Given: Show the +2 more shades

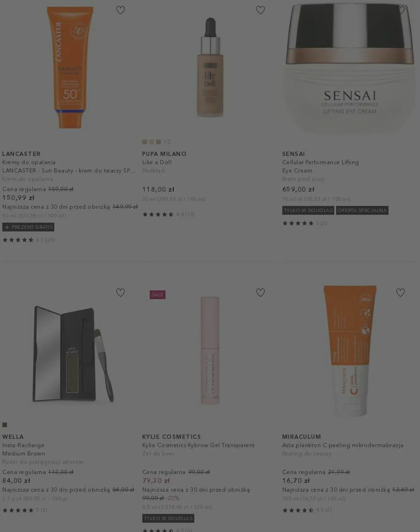Looking at the screenshot, I should [167, 142].
